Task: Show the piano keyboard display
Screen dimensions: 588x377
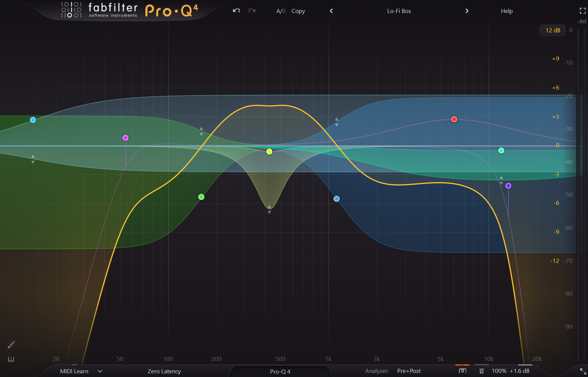Action: (x=11, y=359)
